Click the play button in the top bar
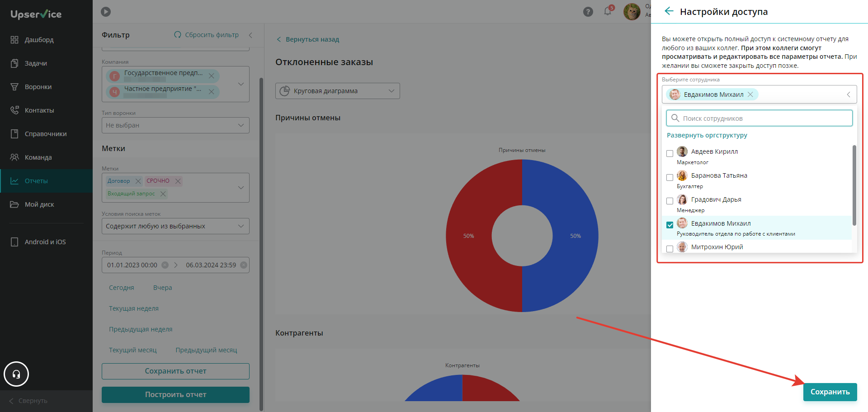 (x=106, y=12)
